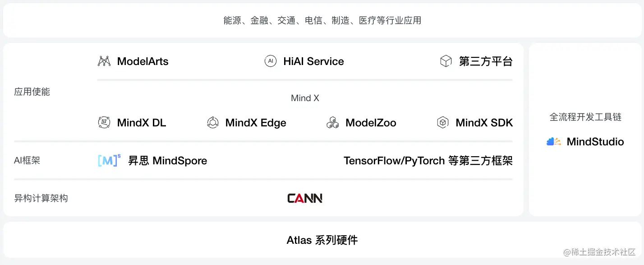Click the TensorFlow/PyTorch third-party frameworks text
Image resolution: width=644 pixels, height=265 pixels.
pos(428,161)
